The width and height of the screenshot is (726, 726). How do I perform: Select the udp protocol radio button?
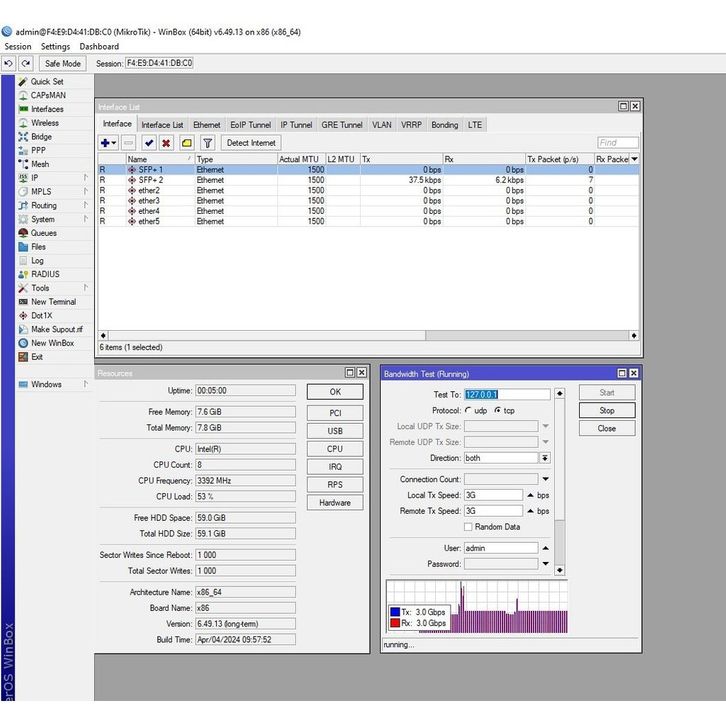point(469,411)
